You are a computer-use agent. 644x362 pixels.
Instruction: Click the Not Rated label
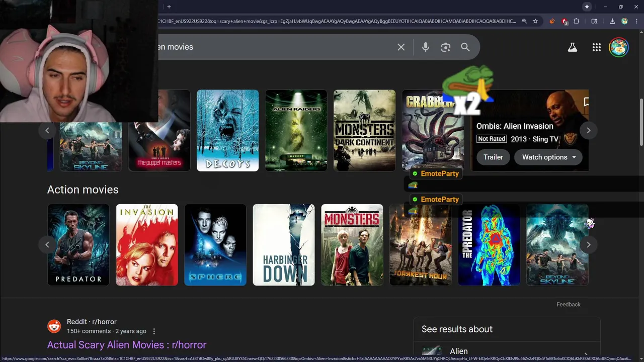click(x=492, y=139)
